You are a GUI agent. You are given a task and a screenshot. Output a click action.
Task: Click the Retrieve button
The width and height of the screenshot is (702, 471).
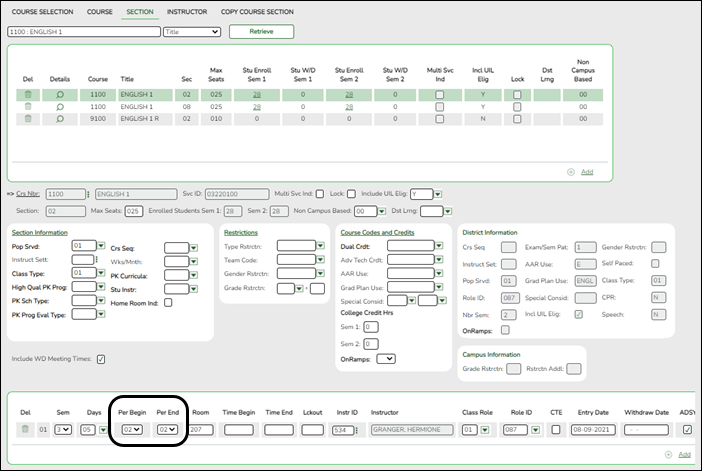(261, 32)
